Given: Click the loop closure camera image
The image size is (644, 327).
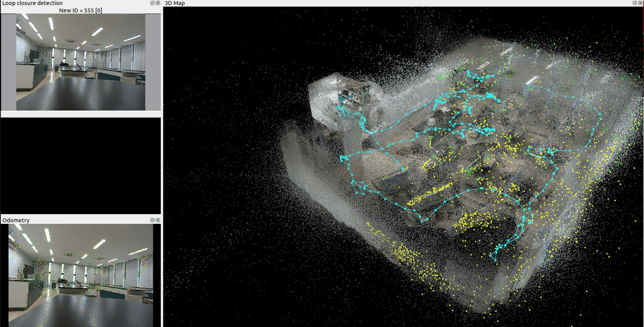Looking at the screenshot, I should pos(80,61).
